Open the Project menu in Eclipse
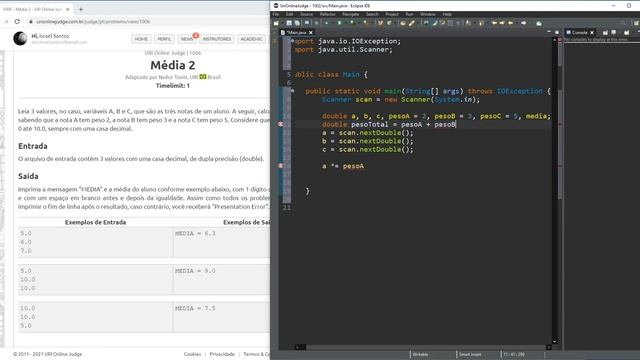 [x=392, y=14]
